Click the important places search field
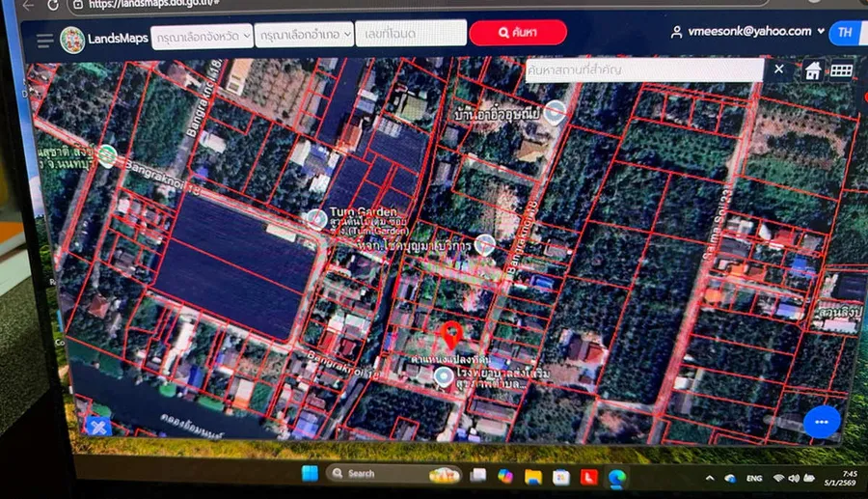The height and width of the screenshot is (499, 868). click(x=644, y=70)
